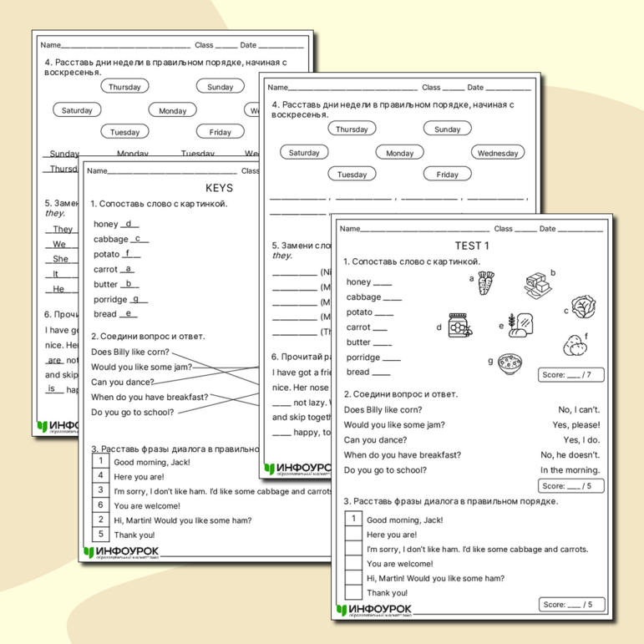Click the answer letter 'd' beside honey on KEYS
The width and height of the screenshot is (644, 644).
pos(128,223)
